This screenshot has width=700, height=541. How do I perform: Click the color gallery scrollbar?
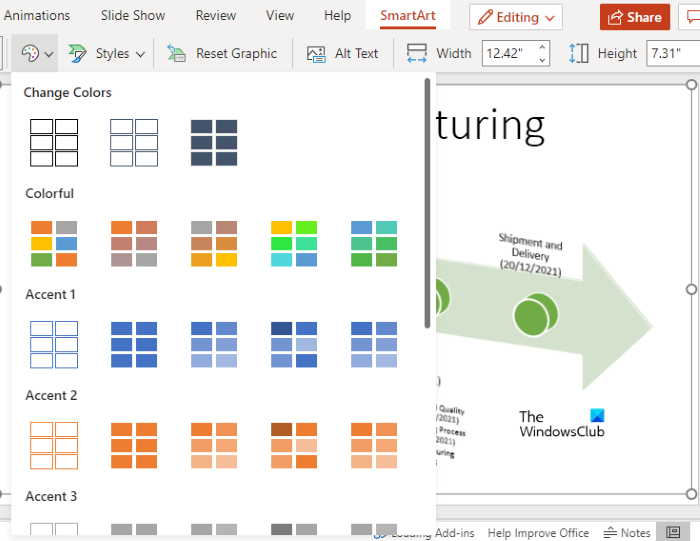click(428, 200)
